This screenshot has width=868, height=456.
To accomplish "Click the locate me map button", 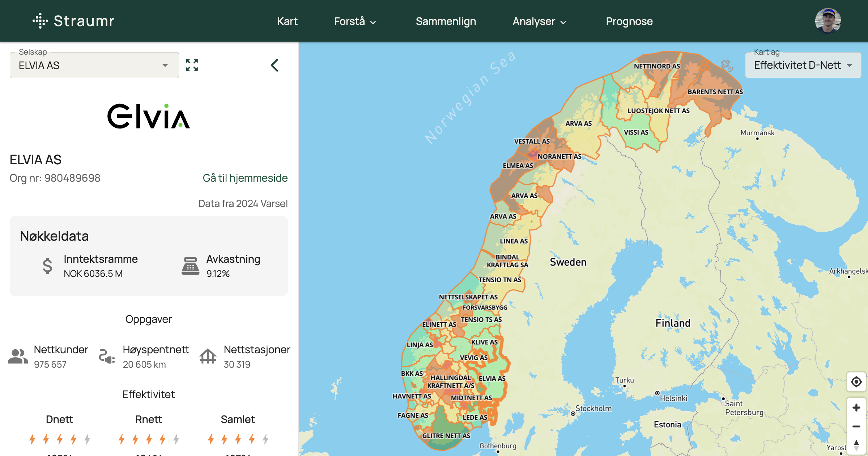I will pos(856,381).
